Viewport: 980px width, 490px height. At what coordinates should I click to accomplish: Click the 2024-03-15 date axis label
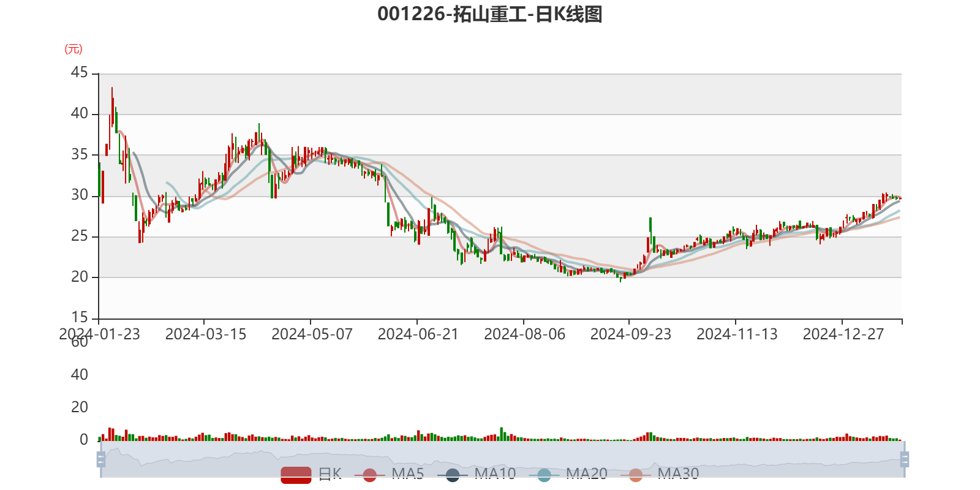pos(206,334)
